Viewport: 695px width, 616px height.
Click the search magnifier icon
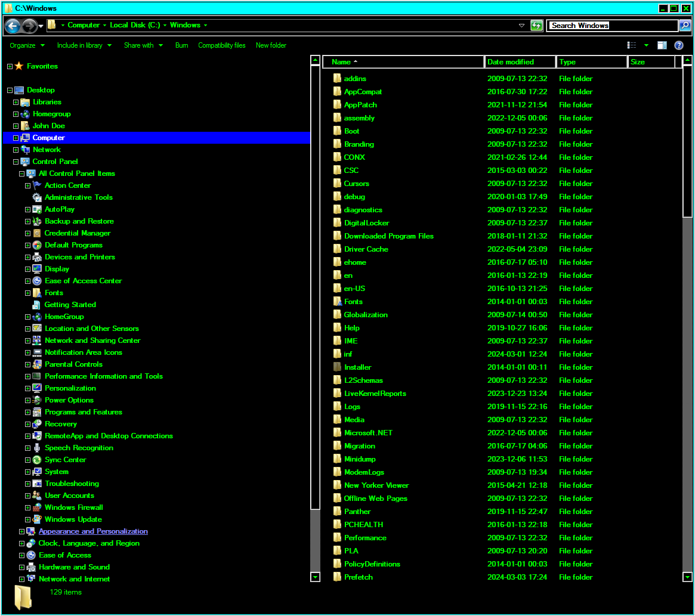click(685, 26)
